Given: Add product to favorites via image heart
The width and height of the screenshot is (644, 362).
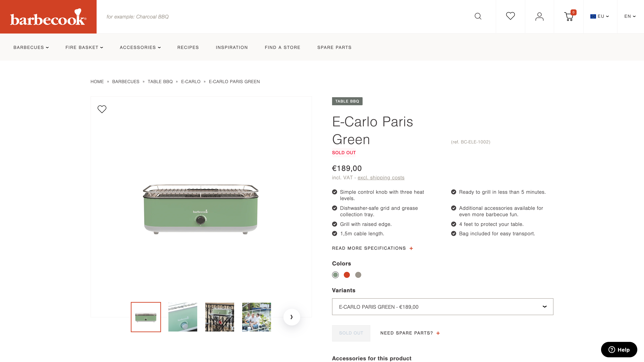Looking at the screenshot, I should click(x=102, y=109).
